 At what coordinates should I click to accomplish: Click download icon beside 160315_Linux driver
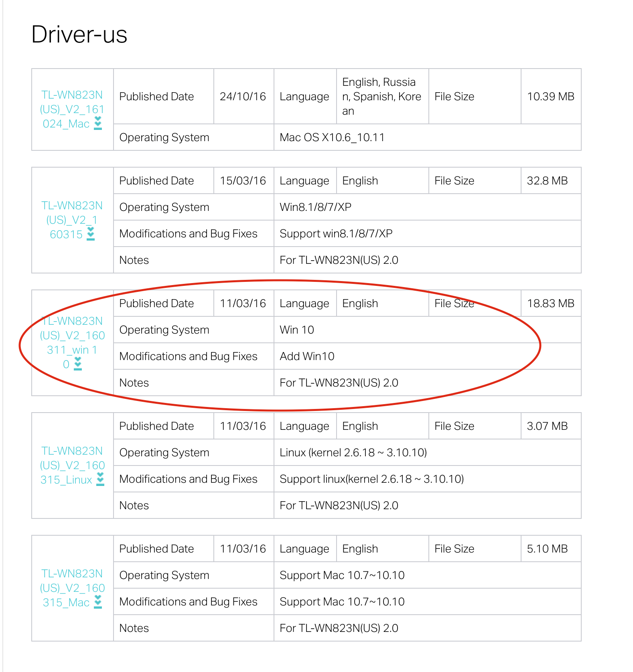click(x=100, y=479)
